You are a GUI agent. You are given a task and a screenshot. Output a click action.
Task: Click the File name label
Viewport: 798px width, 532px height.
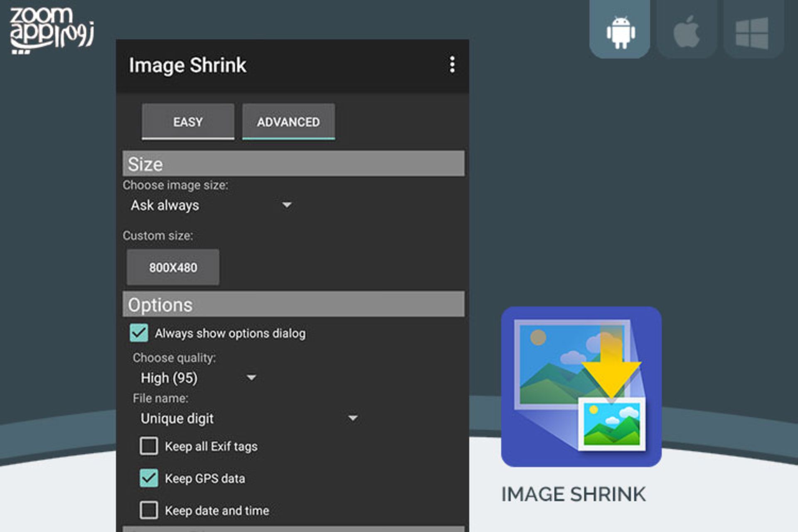(160, 398)
